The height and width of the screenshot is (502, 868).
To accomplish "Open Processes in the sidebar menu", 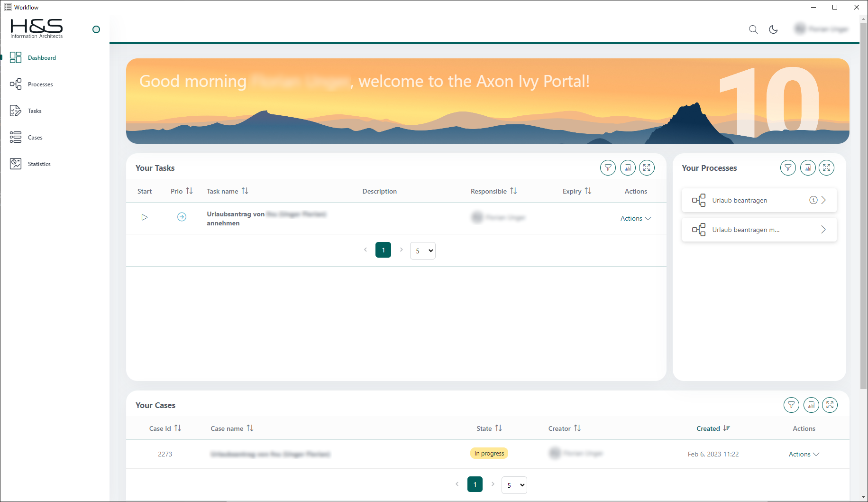I will (40, 84).
